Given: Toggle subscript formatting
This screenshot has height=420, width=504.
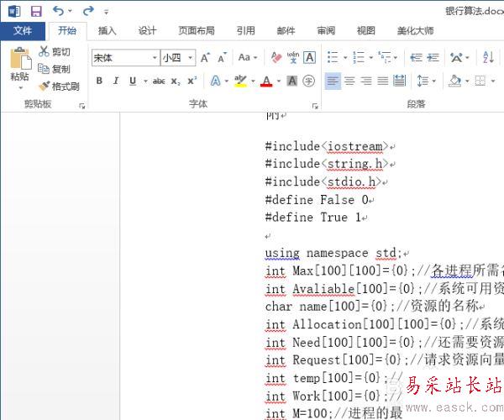Looking at the screenshot, I should [x=176, y=81].
